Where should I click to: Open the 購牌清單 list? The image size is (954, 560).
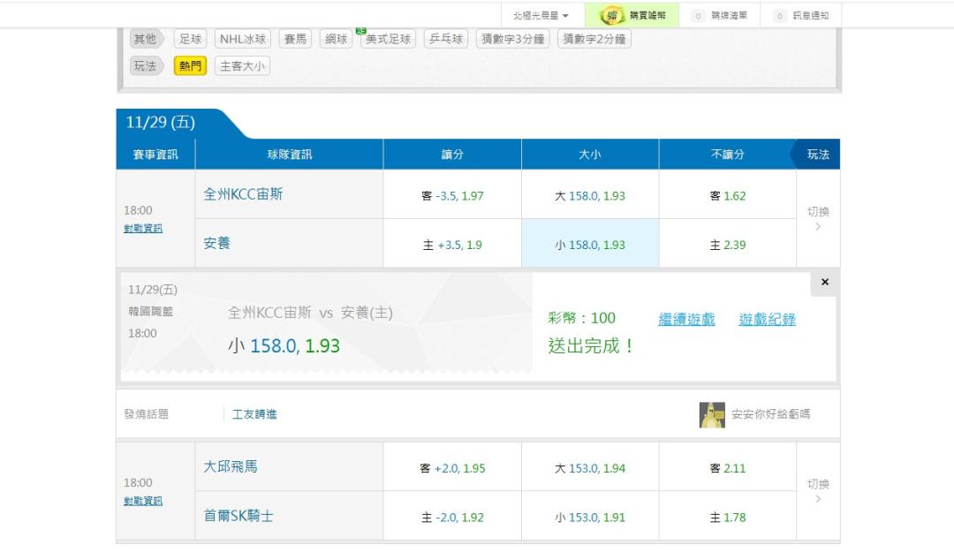tap(720, 15)
